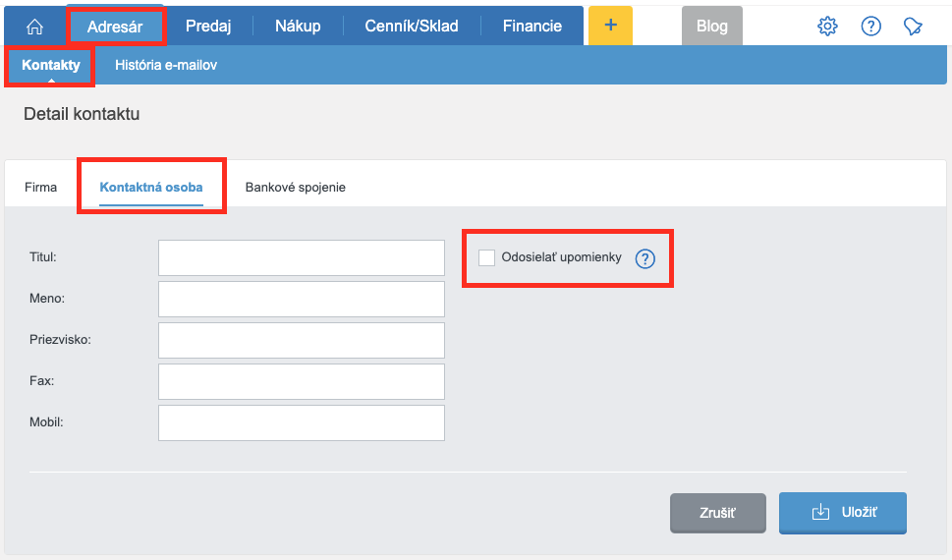Open the Nákup menu
This screenshot has width=952, height=560.
tap(298, 27)
